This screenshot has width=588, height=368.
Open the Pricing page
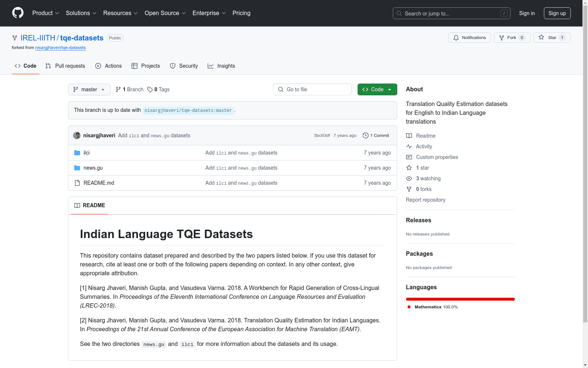pyautogui.click(x=241, y=13)
